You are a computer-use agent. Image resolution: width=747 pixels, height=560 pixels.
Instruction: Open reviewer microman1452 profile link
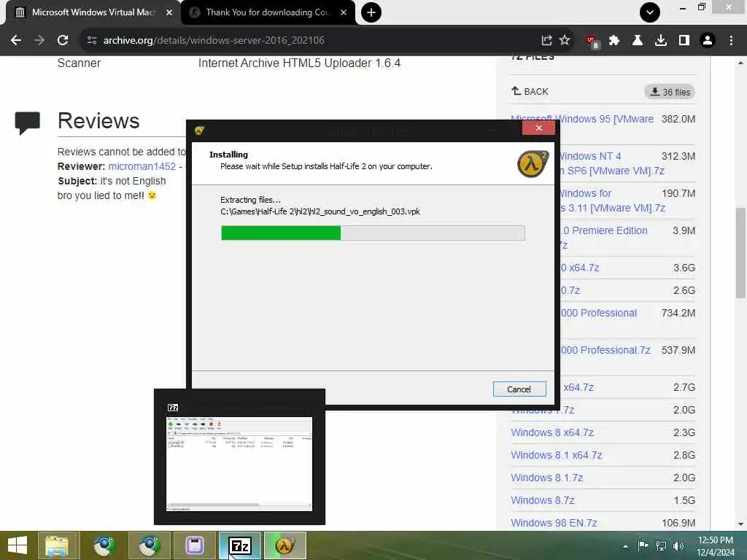142,166
